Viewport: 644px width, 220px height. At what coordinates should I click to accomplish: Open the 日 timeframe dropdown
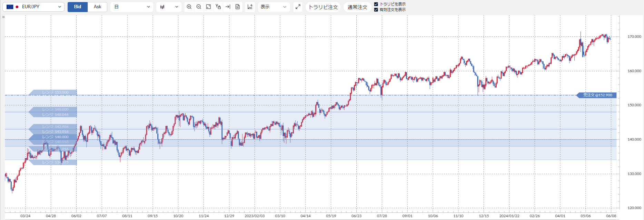click(x=132, y=7)
